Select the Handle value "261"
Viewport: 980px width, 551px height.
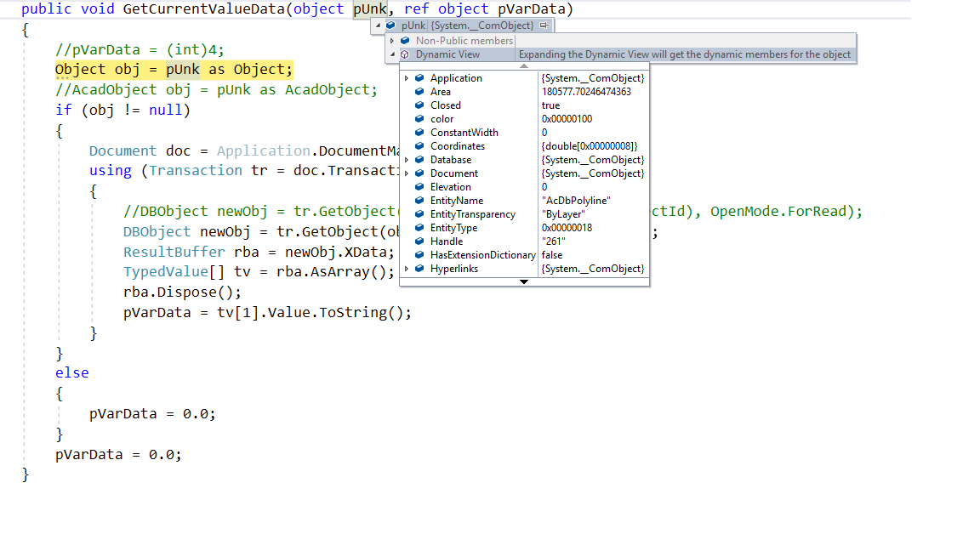pos(553,241)
